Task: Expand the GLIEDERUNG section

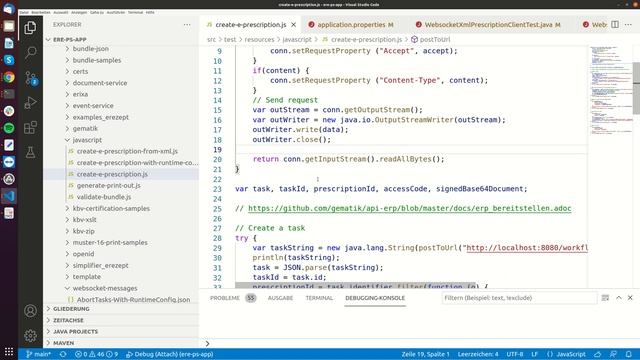Action: (x=71, y=309)
